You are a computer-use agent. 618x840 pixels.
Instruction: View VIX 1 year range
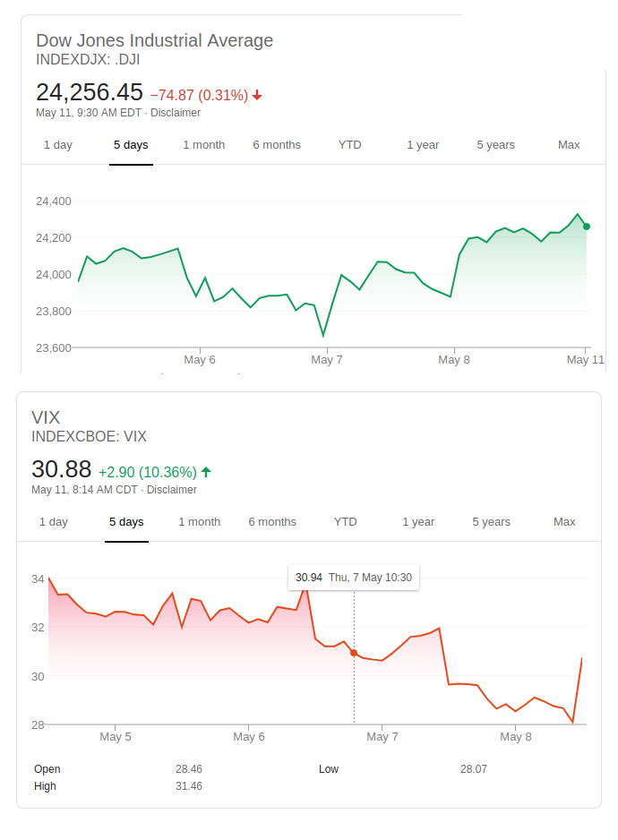click(418, 522)
